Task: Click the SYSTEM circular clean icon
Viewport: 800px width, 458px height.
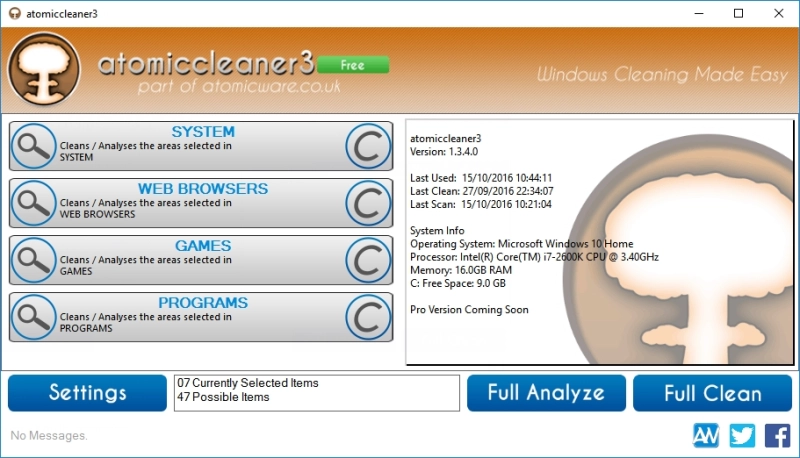Action: [368, 146]
